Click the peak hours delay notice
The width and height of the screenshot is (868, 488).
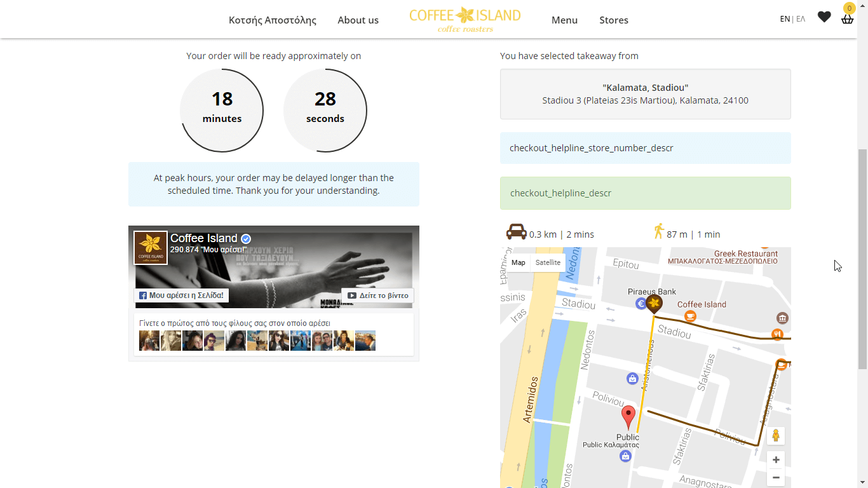coord(274,184)
